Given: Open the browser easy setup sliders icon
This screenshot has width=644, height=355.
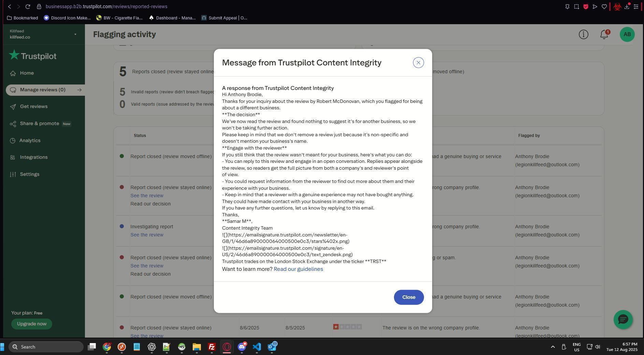Looking at the screenshot, I should pos(636,6).
